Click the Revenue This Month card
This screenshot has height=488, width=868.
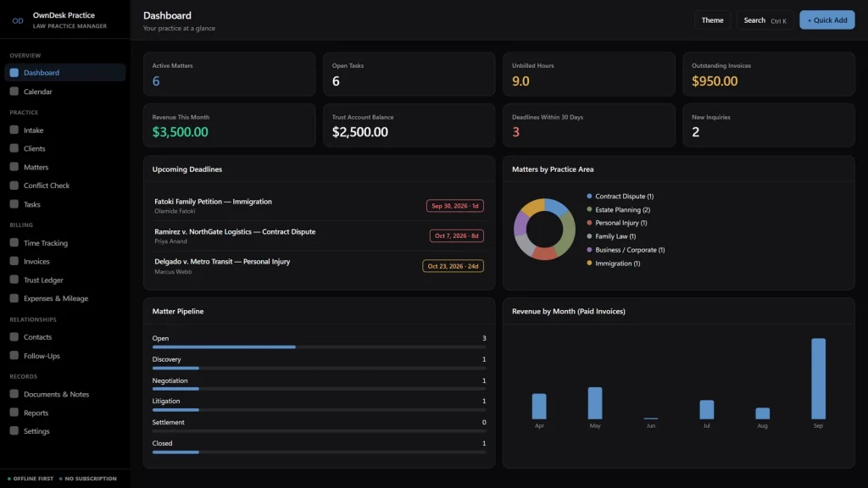(x=229, y=125)
